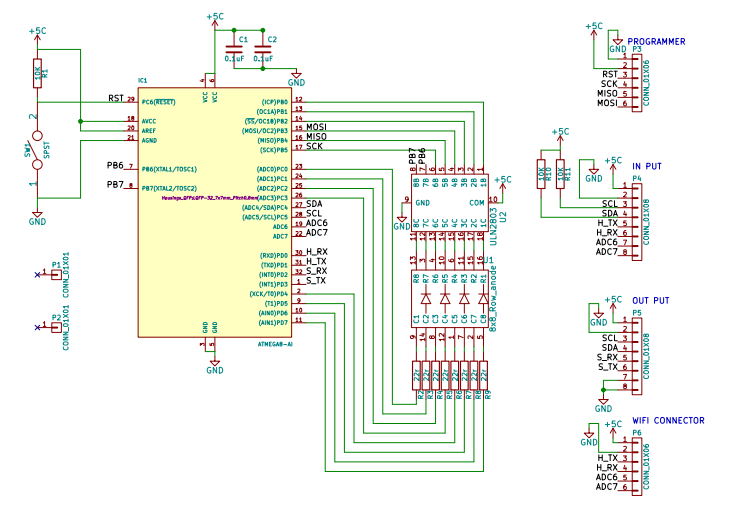Click the (ICP)PB0 pin name
Screen dimensions: 753x519
point(275,102)
